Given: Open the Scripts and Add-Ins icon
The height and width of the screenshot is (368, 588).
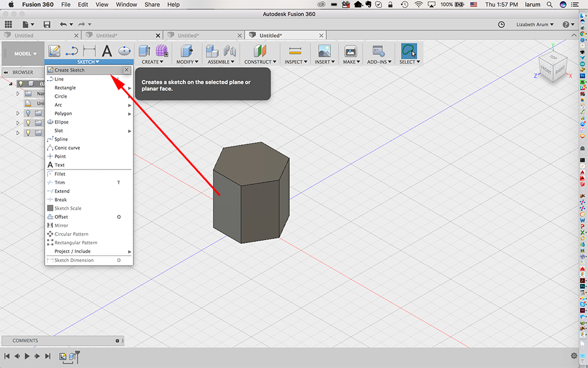Looking at the screenshot, I should 378,51.
